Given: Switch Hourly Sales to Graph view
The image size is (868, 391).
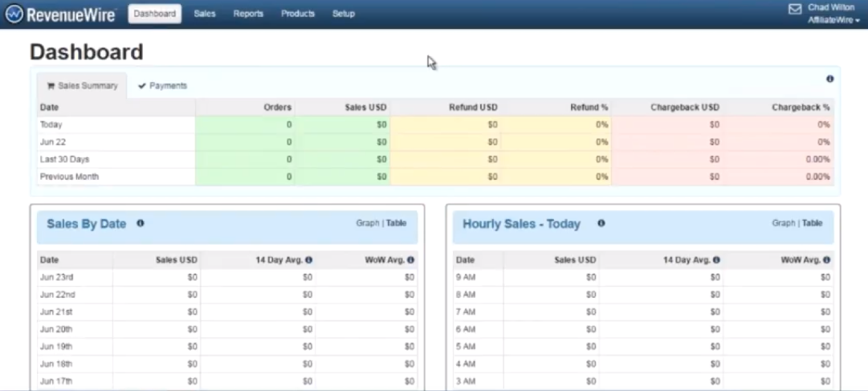Looking at the screenshot, I should 783,223.
